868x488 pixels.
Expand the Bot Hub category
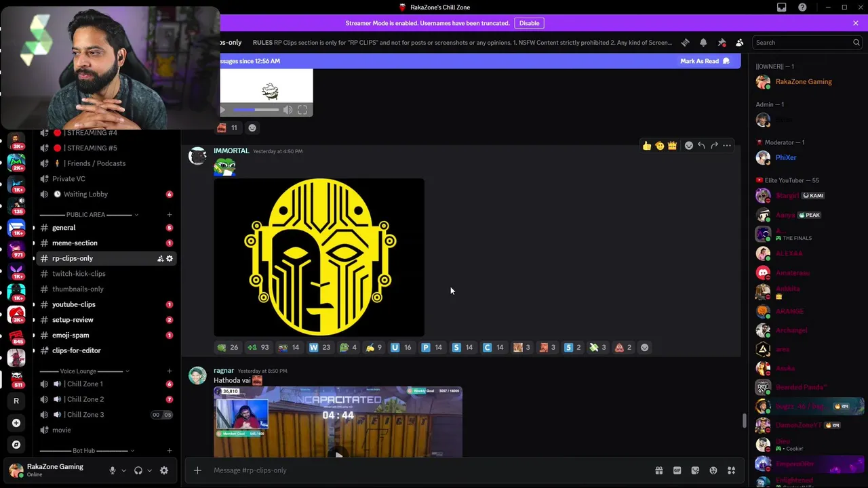pyautogui.click(x=87, y=451)
